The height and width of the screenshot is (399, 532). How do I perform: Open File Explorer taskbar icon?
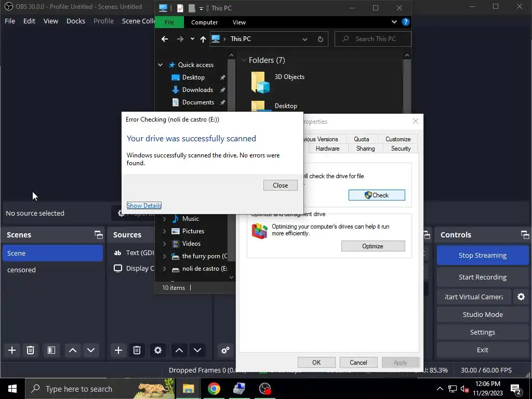click(188, 389)
